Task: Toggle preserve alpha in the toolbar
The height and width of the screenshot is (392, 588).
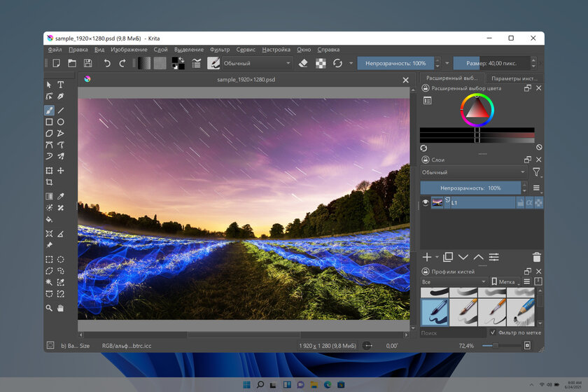Action: tap(321, 64)
